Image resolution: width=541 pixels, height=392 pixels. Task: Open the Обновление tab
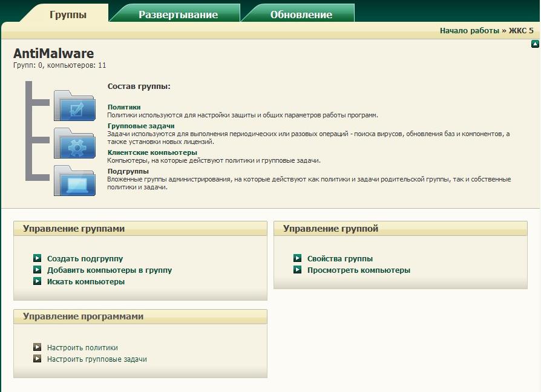(301, 15)
